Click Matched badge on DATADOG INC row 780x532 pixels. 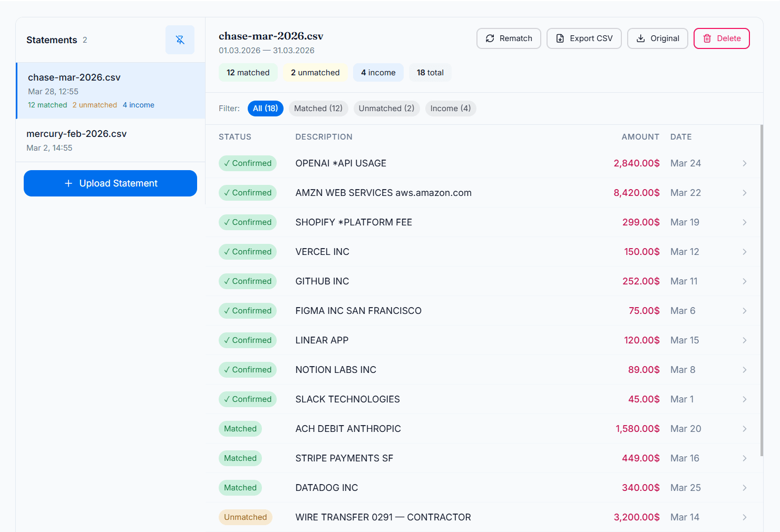(240, 488)
